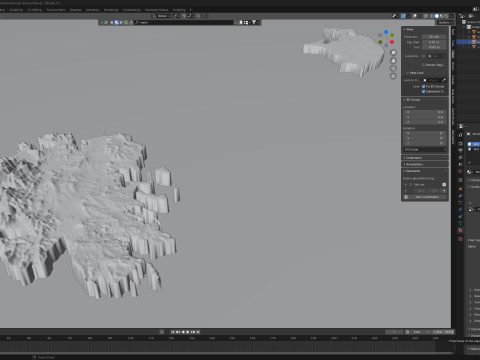Click the red X axis on navigation gizmo
This screenshot has width=480, height=360.
392,42
